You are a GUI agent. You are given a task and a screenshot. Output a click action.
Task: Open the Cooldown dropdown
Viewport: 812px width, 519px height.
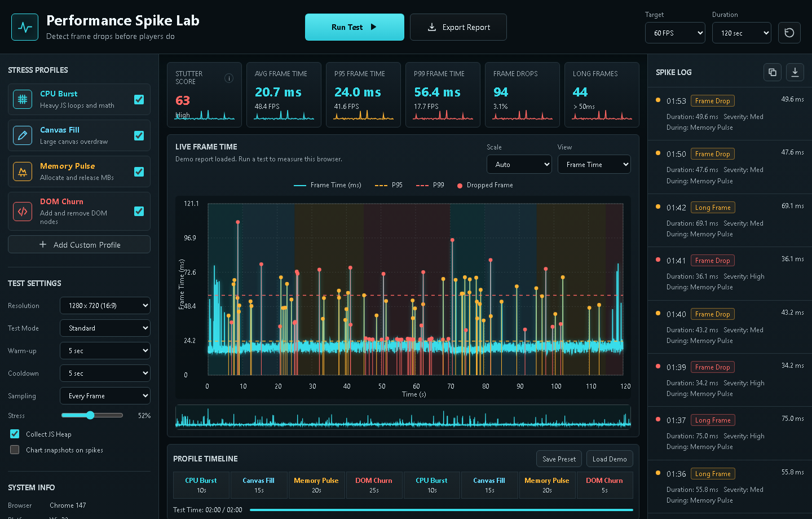pos(105,373)
